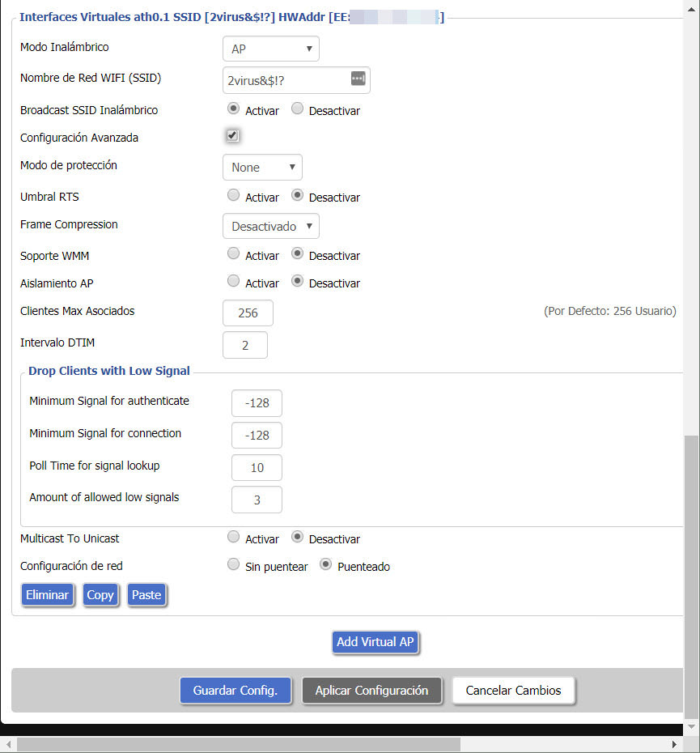Click the horizontal scrollbar left arrow
The image size is (700, 753).
[8, 744]
